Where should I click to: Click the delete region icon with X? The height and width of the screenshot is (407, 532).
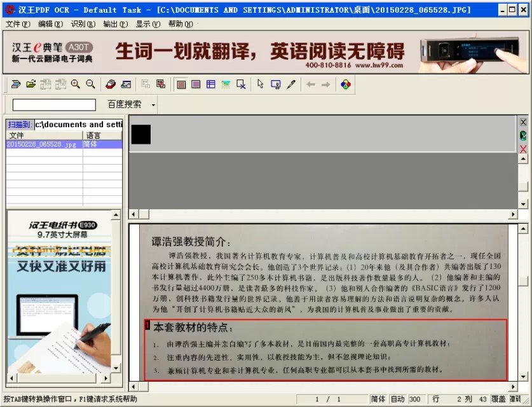(242, 85)
